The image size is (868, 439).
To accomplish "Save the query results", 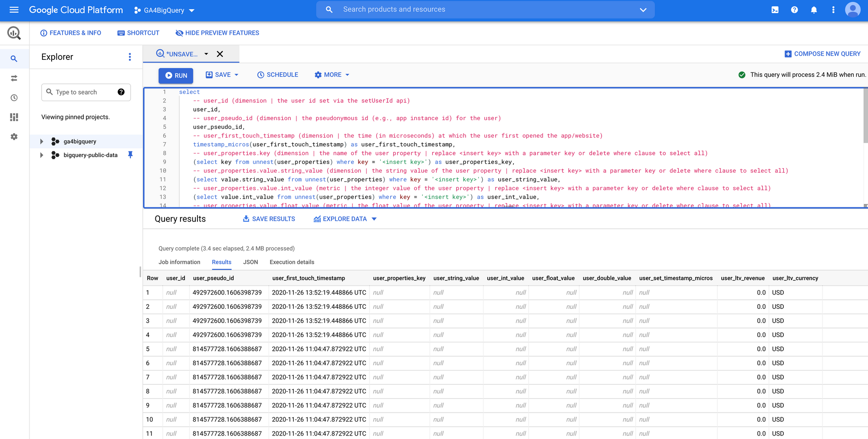I will pos(269,219).
